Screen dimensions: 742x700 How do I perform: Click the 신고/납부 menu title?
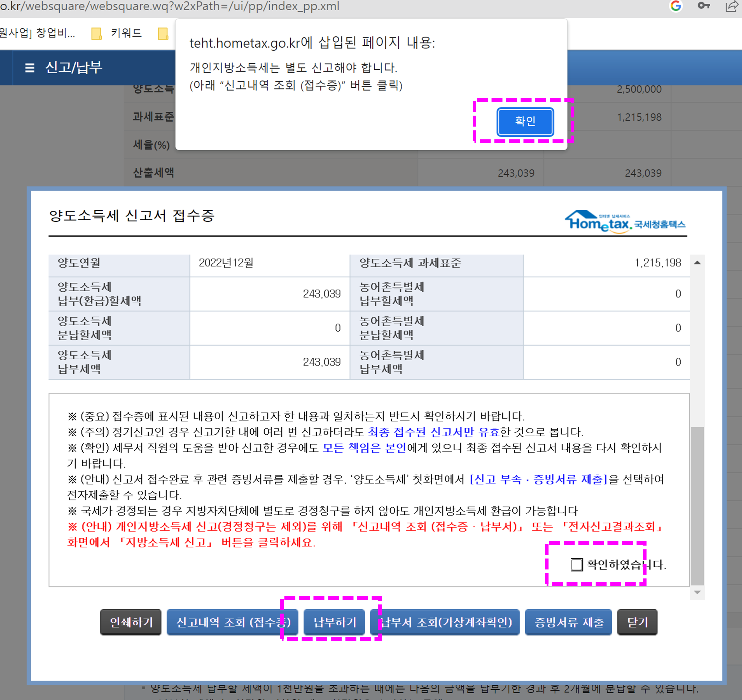74,68
